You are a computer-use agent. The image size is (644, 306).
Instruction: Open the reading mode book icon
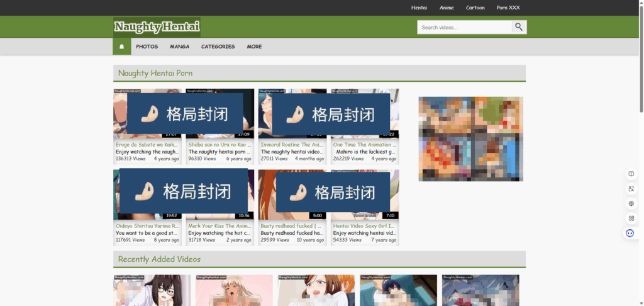click(631, 174)
